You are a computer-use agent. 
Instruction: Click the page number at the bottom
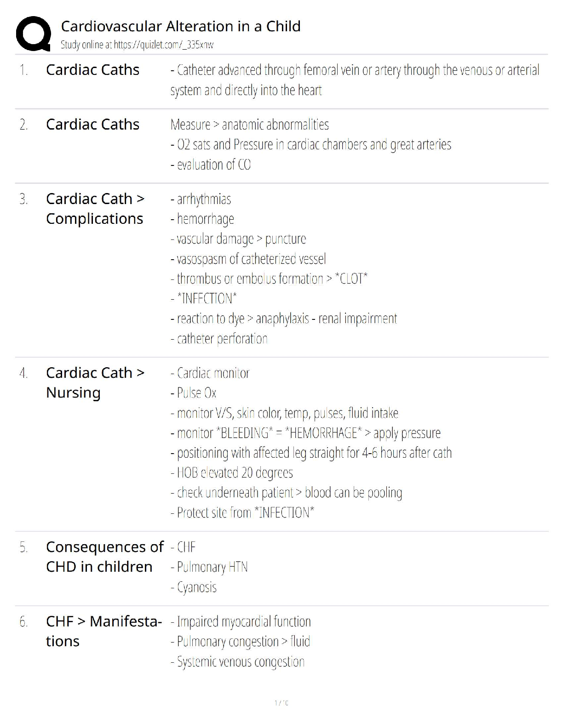pos(281,703)
